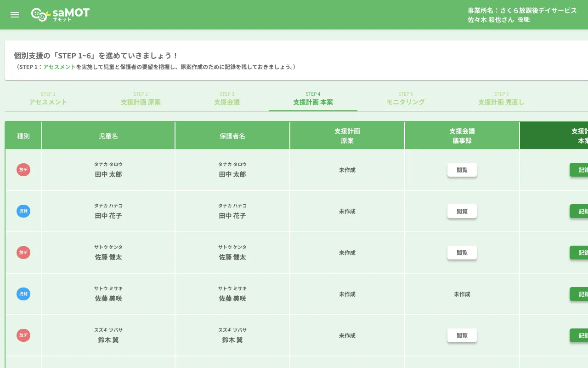Click the 児発 badge for 佐藤美咲
Image resolution: width=588 pixels, height=368 pixels.
(x=23, y=294)
